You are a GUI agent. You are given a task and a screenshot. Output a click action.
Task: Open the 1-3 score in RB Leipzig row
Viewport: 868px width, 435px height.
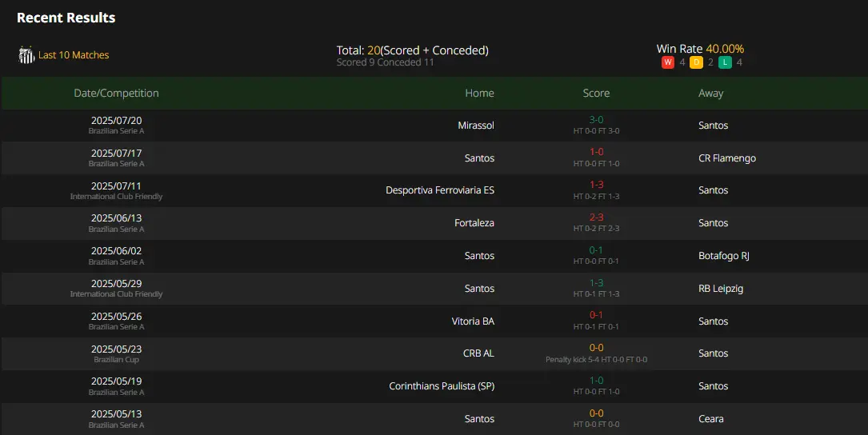coord(596,283)
